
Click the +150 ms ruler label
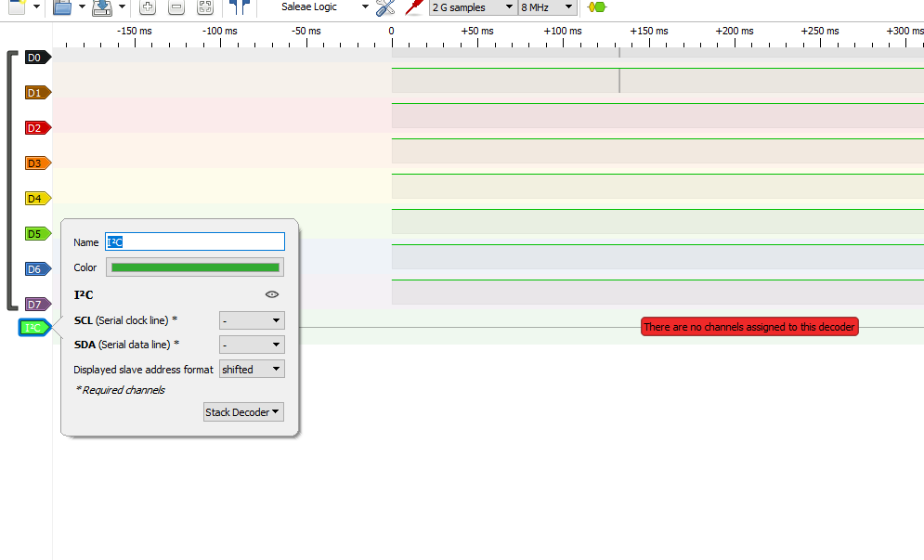pyautogui.click(x=649, y=32)
